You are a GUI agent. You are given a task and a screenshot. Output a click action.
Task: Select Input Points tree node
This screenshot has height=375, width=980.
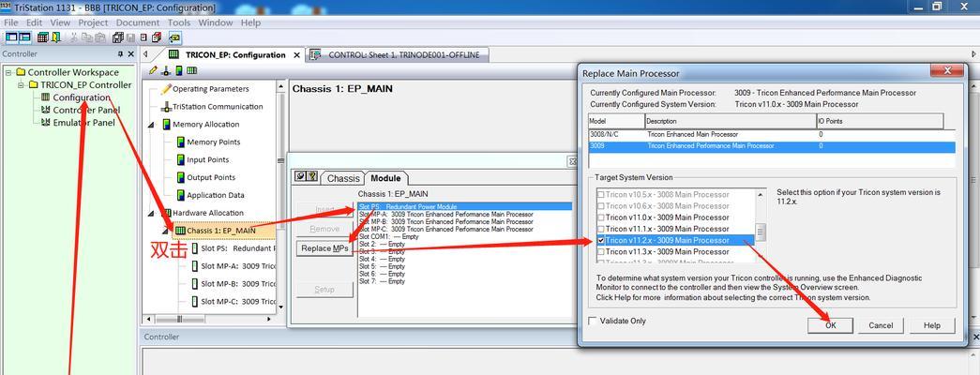tap(207, 160)
